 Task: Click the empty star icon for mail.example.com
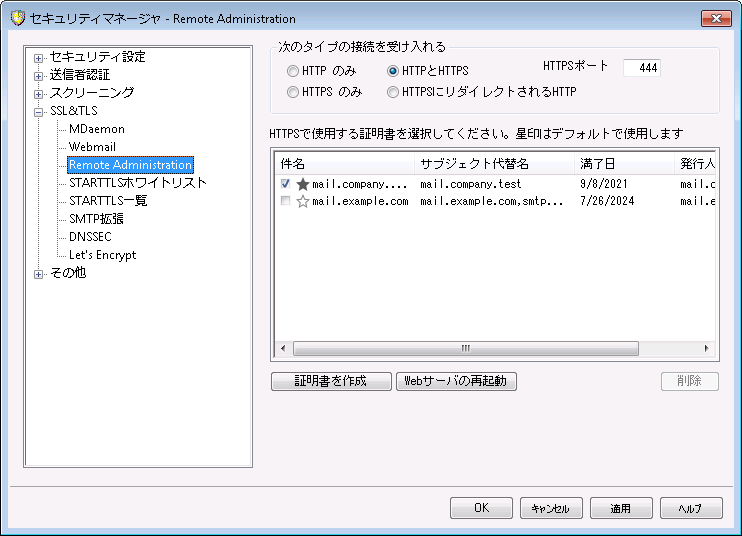point(303,201)
